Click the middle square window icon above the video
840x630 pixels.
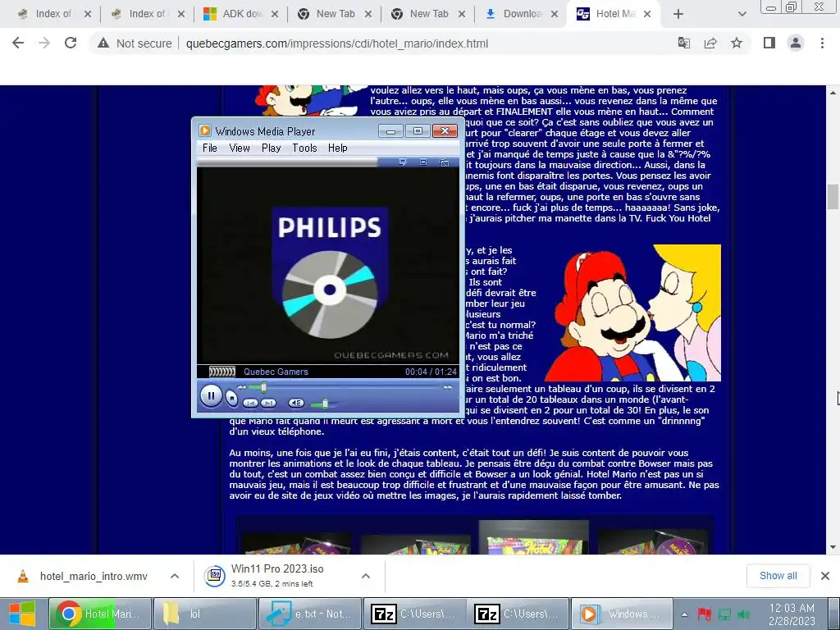tap(423, 162)
